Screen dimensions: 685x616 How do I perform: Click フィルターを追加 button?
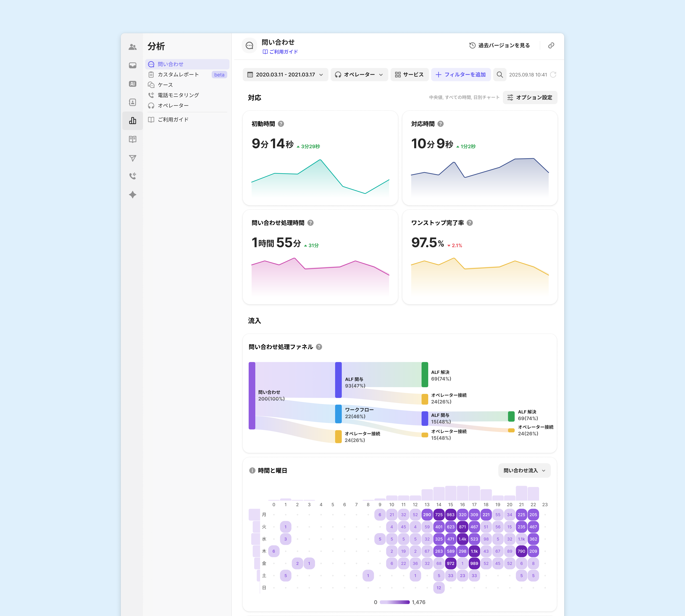(x=461, y=75)
